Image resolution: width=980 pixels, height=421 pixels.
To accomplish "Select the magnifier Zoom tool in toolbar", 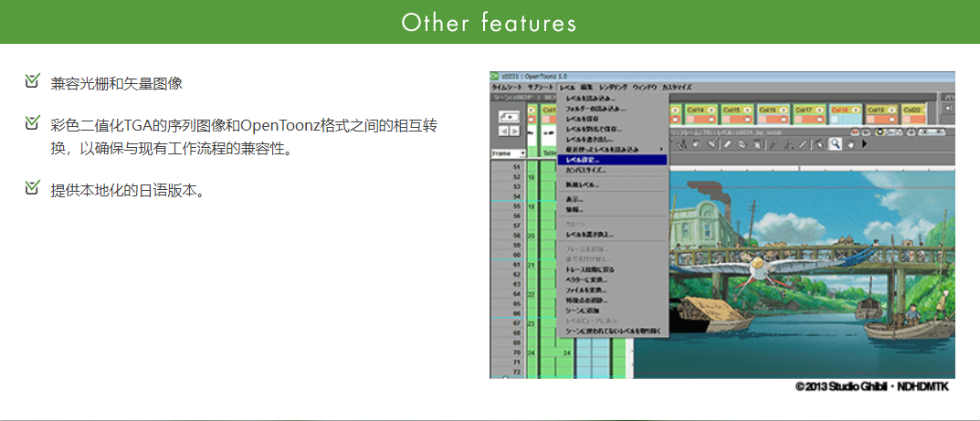I will pos(836,143).
